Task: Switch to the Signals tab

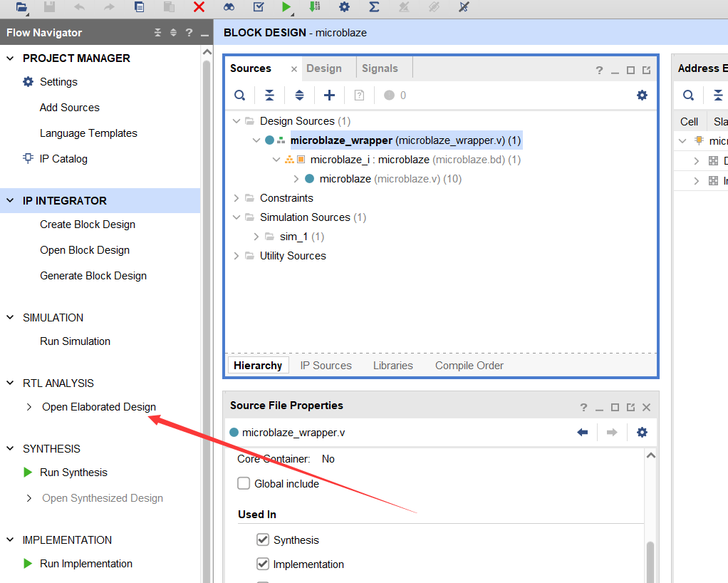Action: pos(380,68)
